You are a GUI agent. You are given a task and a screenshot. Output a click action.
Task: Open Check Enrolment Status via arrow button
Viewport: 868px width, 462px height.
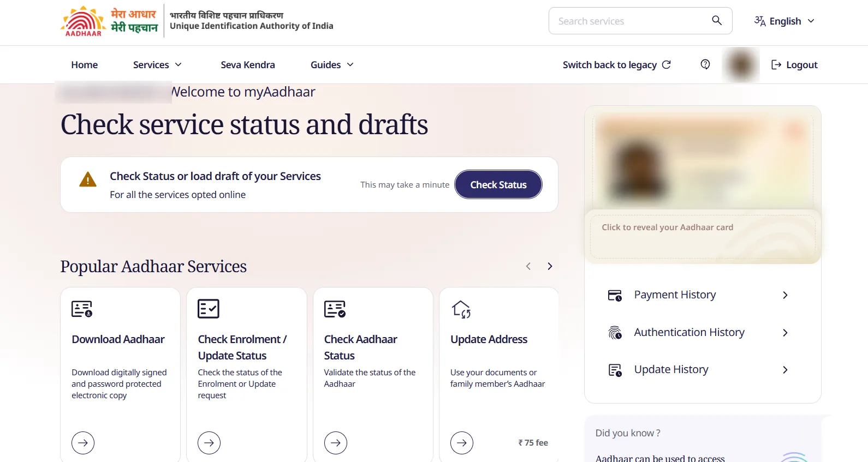[x=209, y=443]
